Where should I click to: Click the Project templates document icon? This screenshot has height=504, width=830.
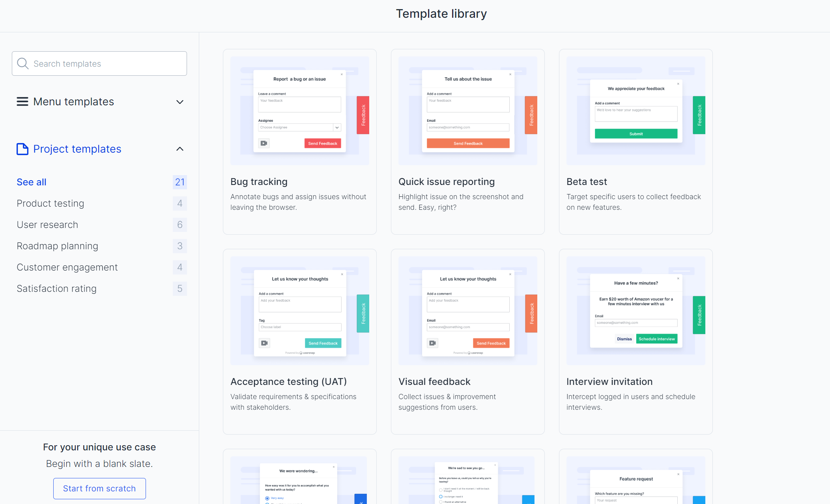click(22, 149)
